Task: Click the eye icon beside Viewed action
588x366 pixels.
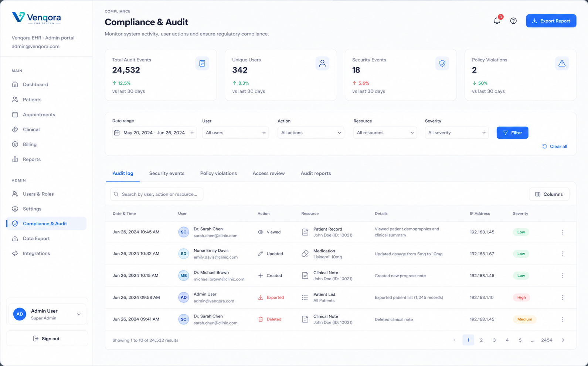Action: click(x=261, y=232)
